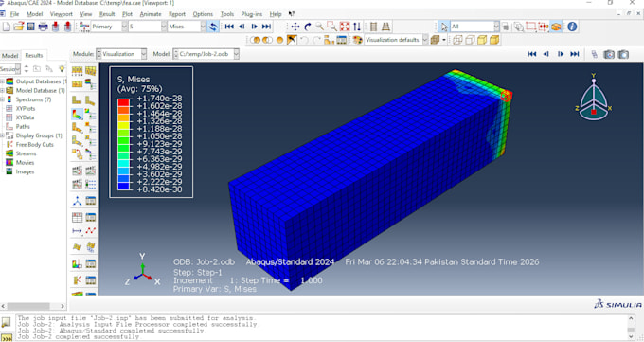Click the red legend color swatch
644x342 pixels.
click(123, 102)
